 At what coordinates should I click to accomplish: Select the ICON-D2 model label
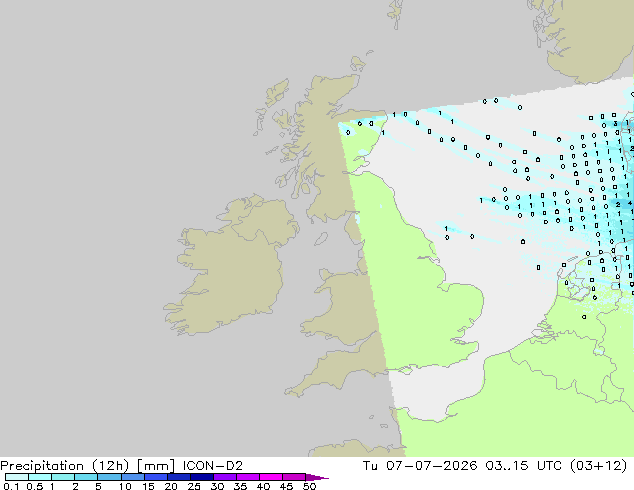(213, 466)
